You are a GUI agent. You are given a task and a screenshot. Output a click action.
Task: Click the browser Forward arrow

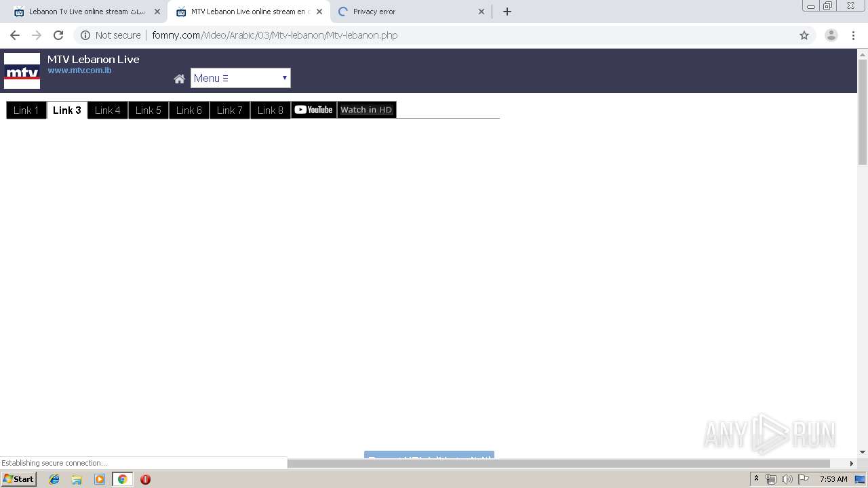pos(37,35)
